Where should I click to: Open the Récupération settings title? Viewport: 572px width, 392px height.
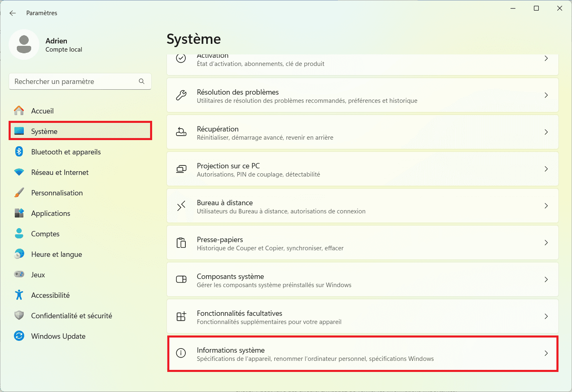[x=218, y=129]
